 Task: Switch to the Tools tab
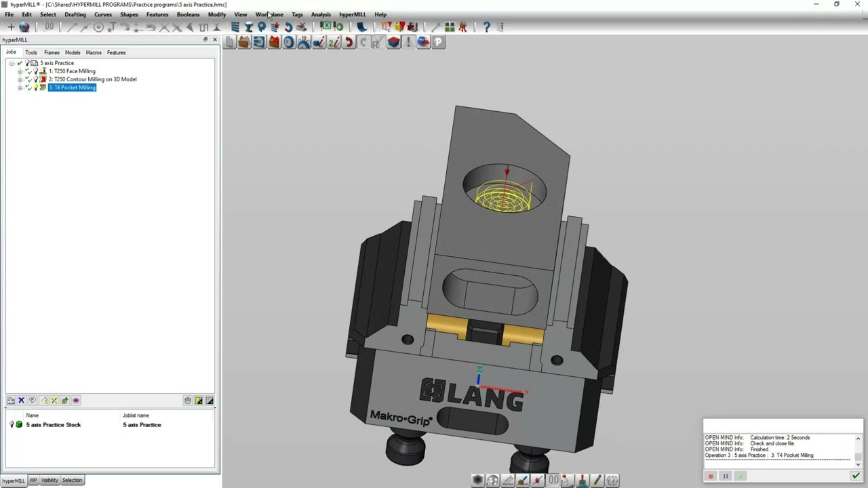pyautogui.click(x=31, y=52)
